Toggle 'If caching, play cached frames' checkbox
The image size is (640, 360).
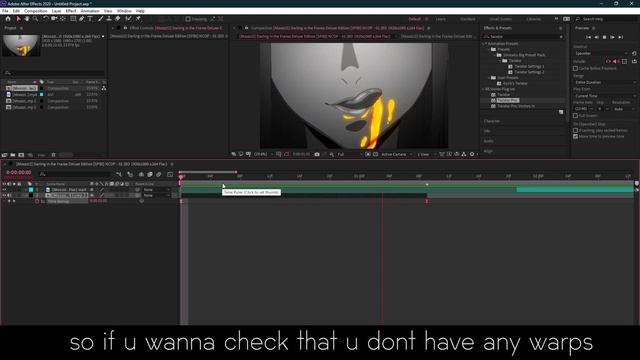pyautogui.click(x=576, y=131)
